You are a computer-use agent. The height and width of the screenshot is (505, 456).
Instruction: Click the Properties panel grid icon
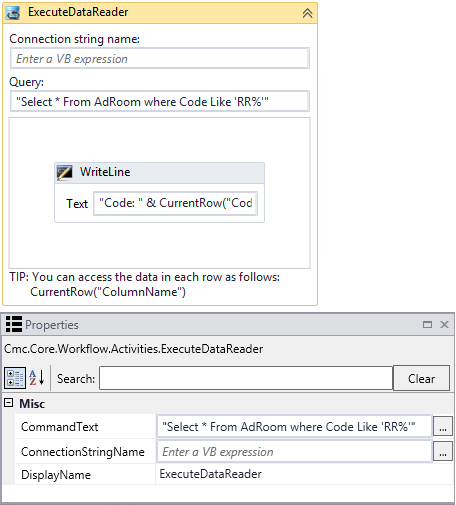coord(14,324)
